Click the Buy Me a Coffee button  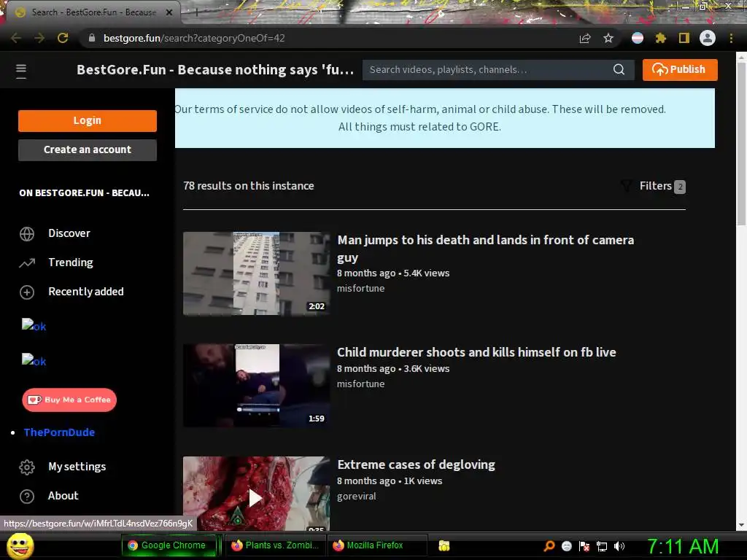pyautogui.click(x=69, y=400)
